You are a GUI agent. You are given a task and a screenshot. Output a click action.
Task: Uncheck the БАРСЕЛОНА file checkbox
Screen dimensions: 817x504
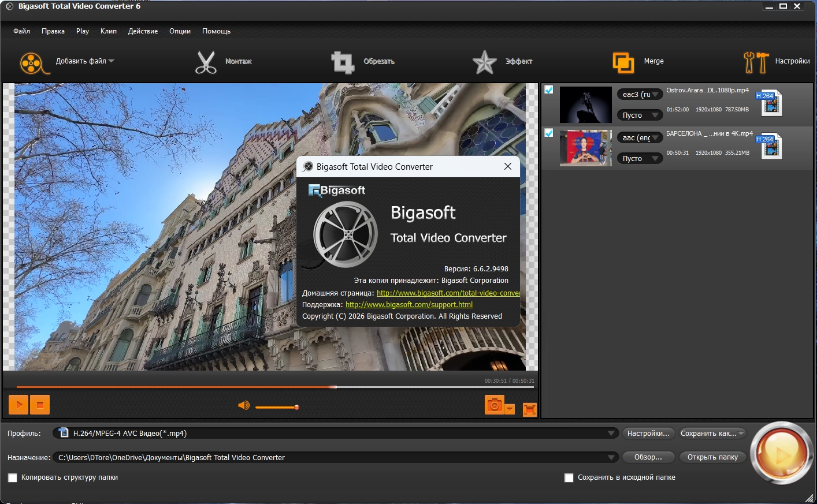(549, 133)
